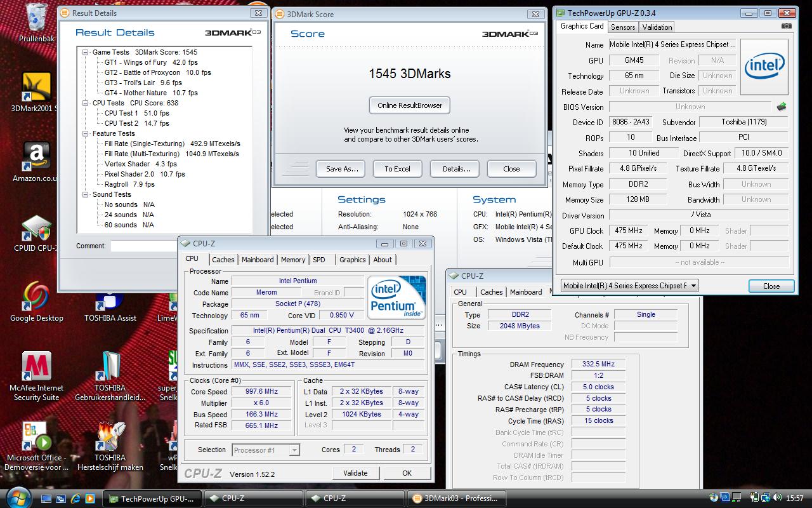Click the Online ResultBrowser button
The image size is (812, 508).
pyautogui.click(x=410, y=105)
